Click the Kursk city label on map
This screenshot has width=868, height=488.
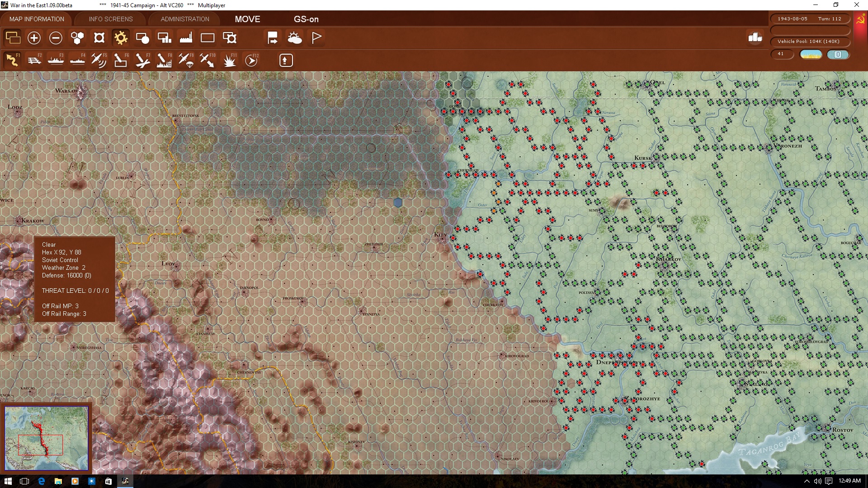click(x=643, y=158)
